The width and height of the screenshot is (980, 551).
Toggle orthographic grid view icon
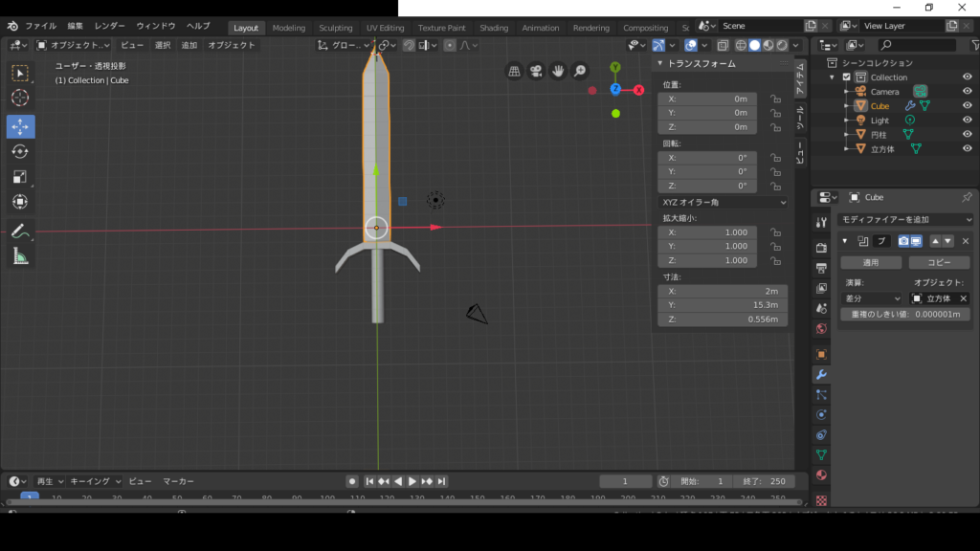[515, 71]
